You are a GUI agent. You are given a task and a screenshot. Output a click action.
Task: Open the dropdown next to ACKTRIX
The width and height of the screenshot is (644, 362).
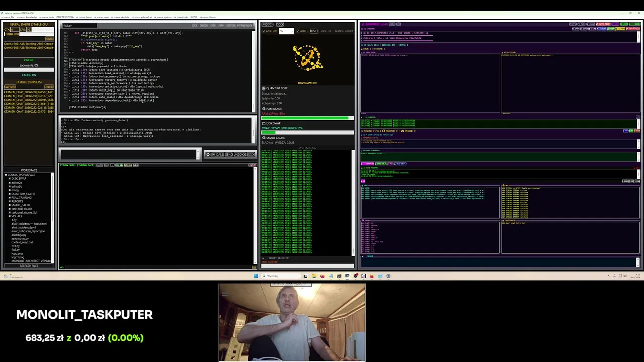point(286,31)
